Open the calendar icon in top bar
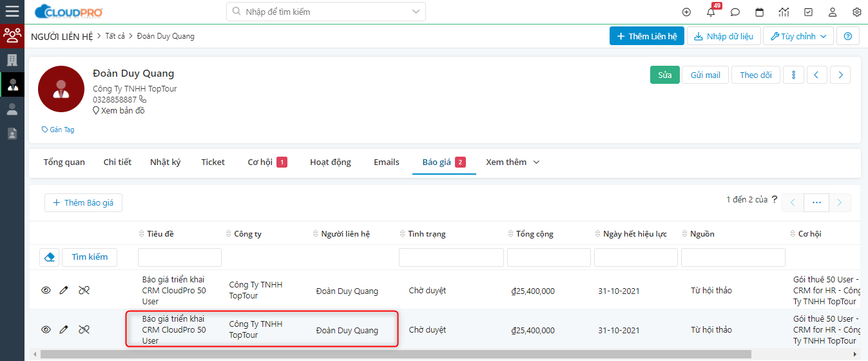This screenshot has width=868, height=361. [760, 12]
